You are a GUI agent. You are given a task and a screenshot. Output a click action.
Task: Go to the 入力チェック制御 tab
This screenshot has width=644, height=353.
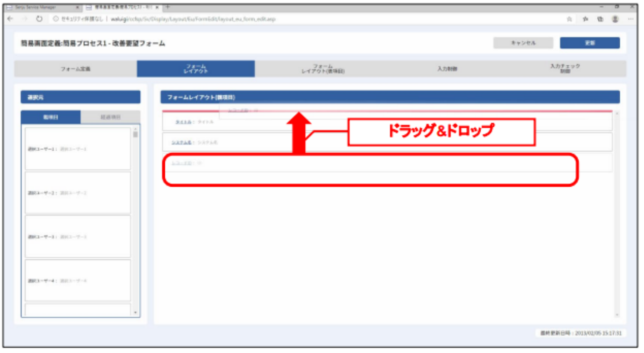pyautogui.click(x=565, y=69)
